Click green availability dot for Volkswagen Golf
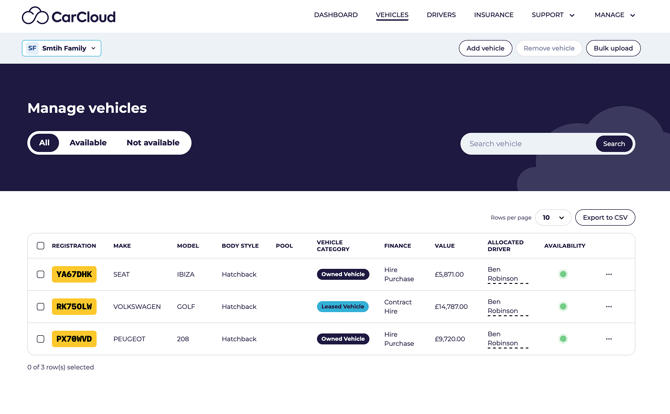Image resolution: width=670 pixels, height=414 pixels. coord(563,306)
